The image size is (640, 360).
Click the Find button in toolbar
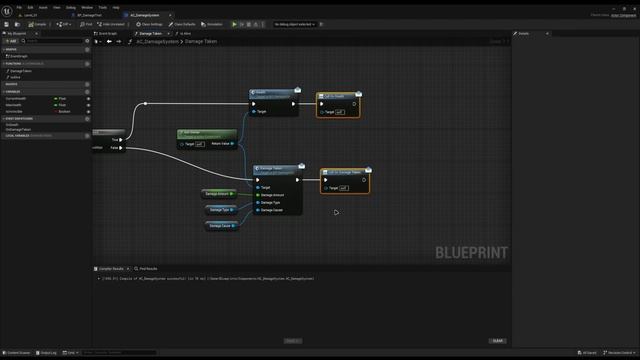(x=86, y=24)
